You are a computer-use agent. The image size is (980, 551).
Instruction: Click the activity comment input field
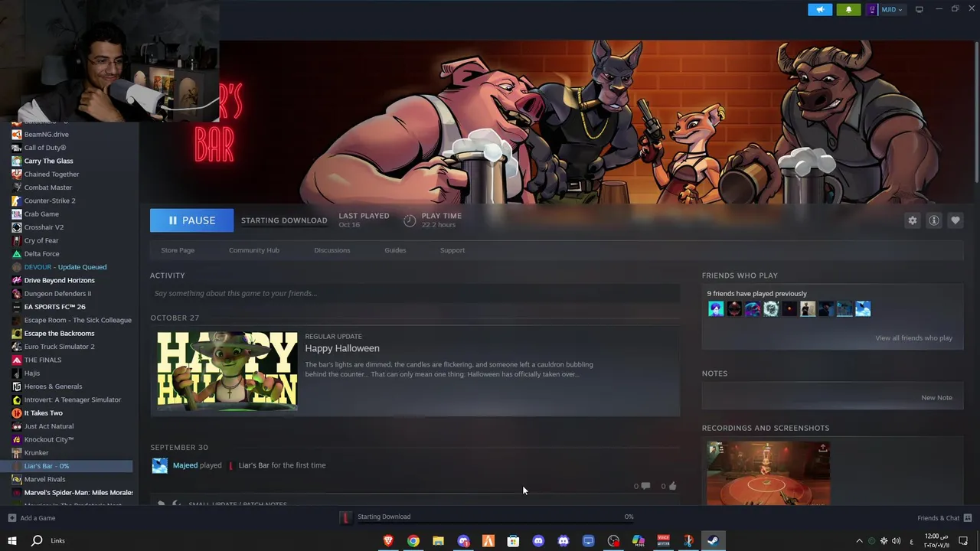pos(415,293)
